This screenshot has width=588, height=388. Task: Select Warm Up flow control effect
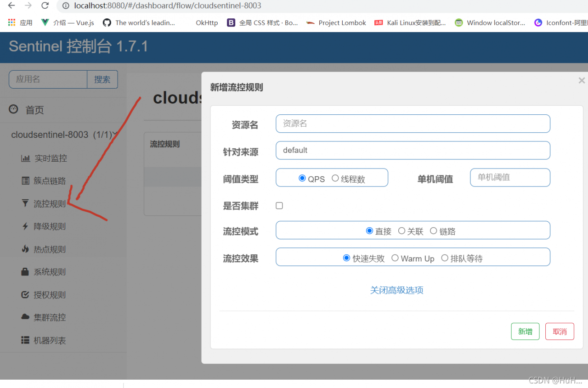(395, 258)
